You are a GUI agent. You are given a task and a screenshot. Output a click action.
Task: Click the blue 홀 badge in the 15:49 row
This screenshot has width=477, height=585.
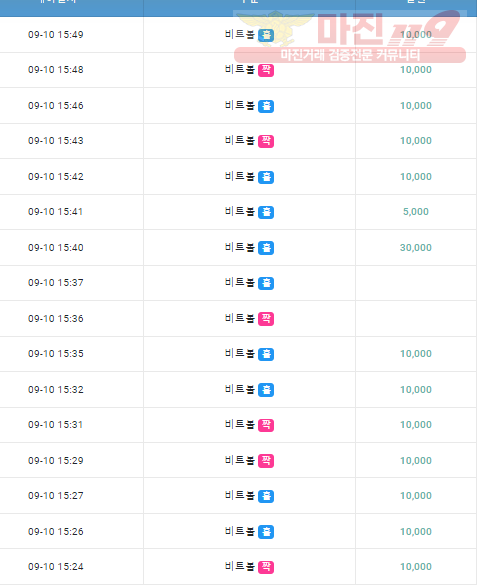(266, 35)
